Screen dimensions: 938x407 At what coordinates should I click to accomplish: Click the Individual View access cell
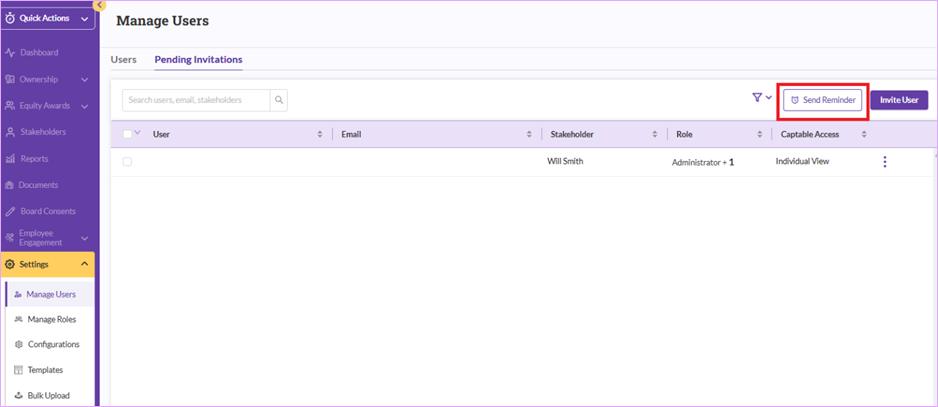pos(802,161)
